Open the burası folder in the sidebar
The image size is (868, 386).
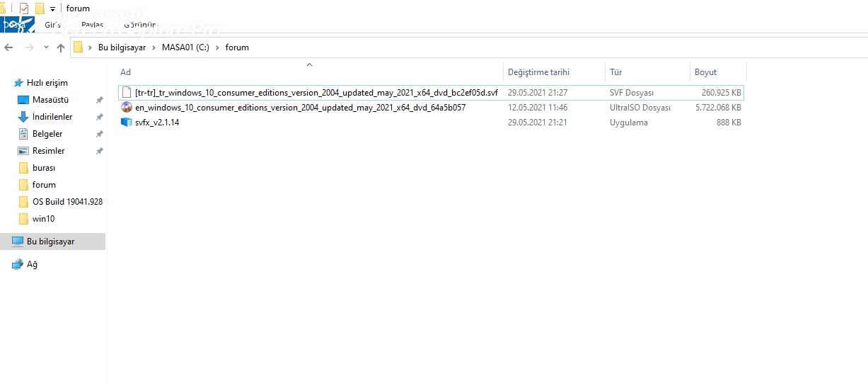[x=44, y=168]
